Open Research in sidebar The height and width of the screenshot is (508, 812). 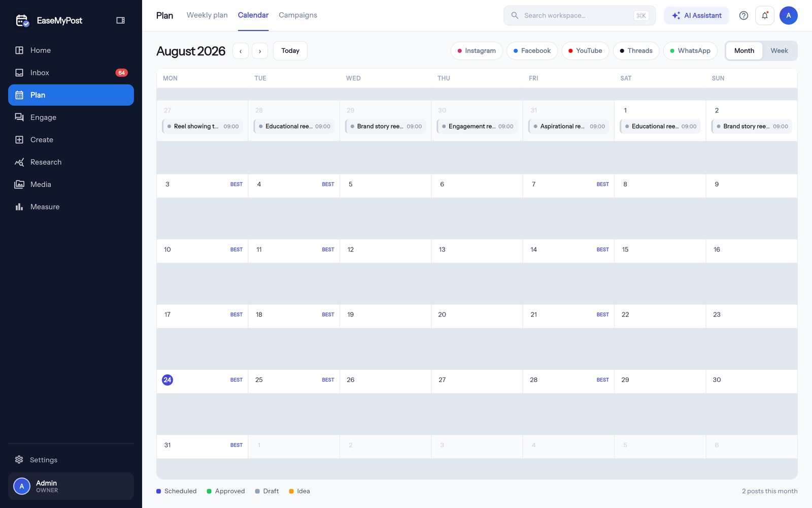point(71,162)
